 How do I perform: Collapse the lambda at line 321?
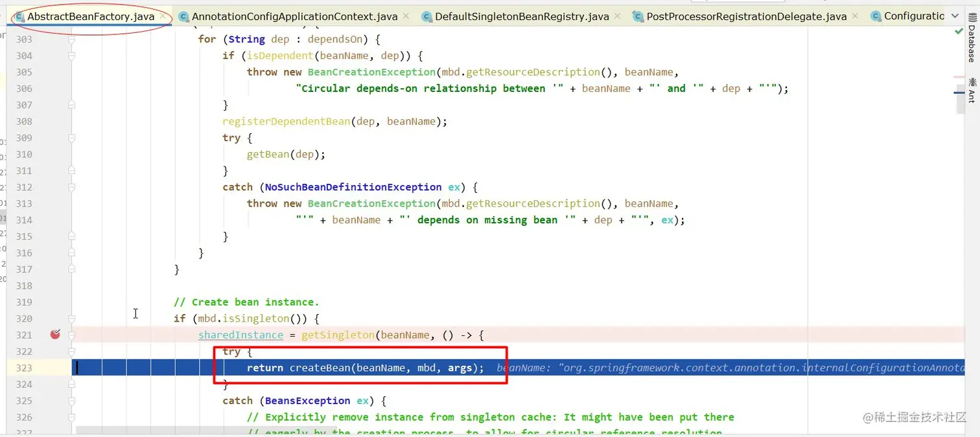click(x=71, y=335)
